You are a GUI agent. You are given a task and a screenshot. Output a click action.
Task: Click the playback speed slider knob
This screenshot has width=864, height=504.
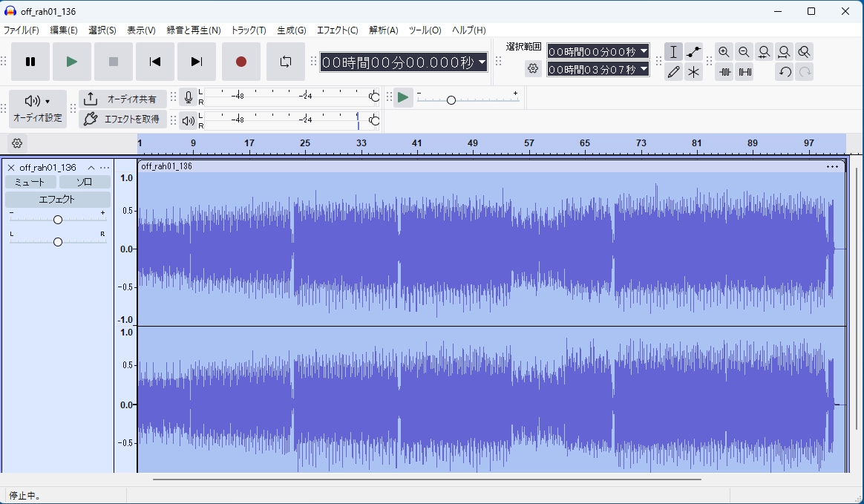(x=451, y=100)
